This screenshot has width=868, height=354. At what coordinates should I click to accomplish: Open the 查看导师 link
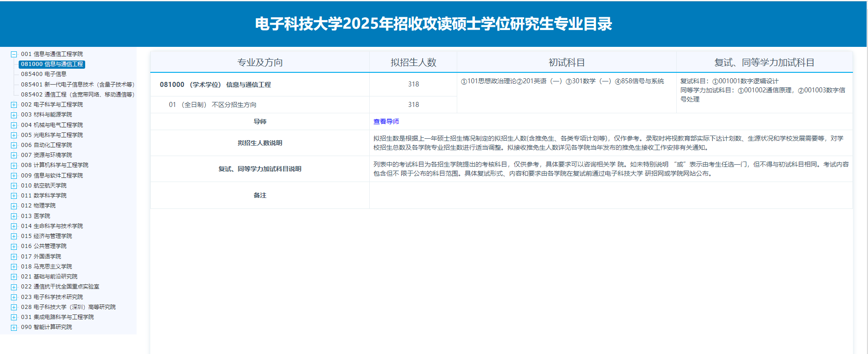pyautogui.click(x=386, y=121)
